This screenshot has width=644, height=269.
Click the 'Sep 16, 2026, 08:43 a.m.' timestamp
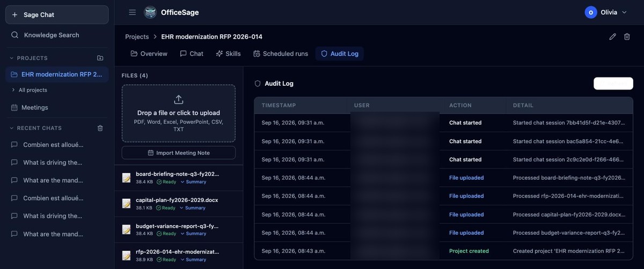(292, 251)
